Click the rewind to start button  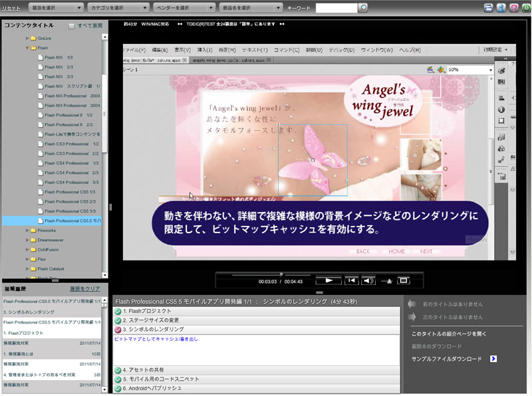[350, 280]
